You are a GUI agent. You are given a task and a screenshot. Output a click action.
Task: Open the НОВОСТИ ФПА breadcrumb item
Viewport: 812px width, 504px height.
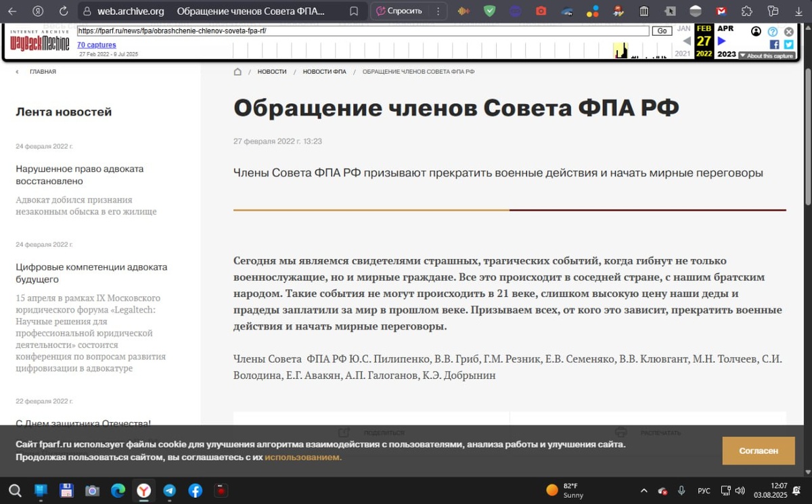click(324, 72)
